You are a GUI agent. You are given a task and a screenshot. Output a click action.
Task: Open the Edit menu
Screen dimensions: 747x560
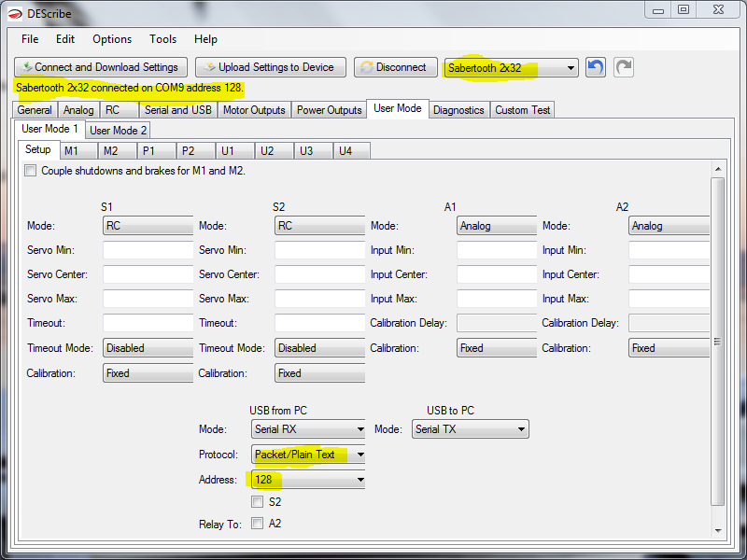pos(65,39)
